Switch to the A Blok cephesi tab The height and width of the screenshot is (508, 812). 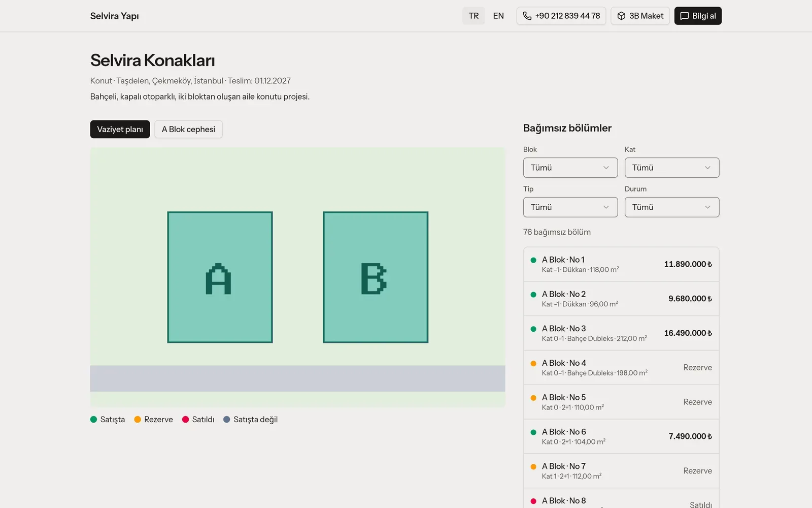[188, 129]
